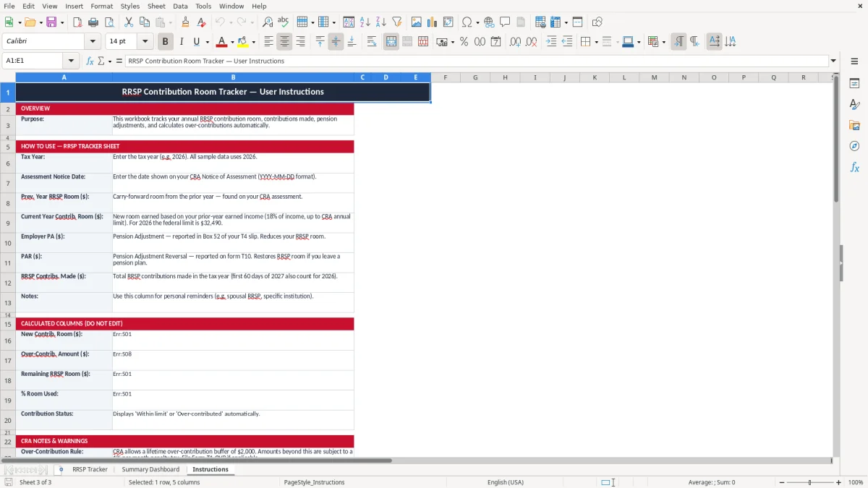
Task: Toggle vertical Center alignment
Action: [336, 42]
